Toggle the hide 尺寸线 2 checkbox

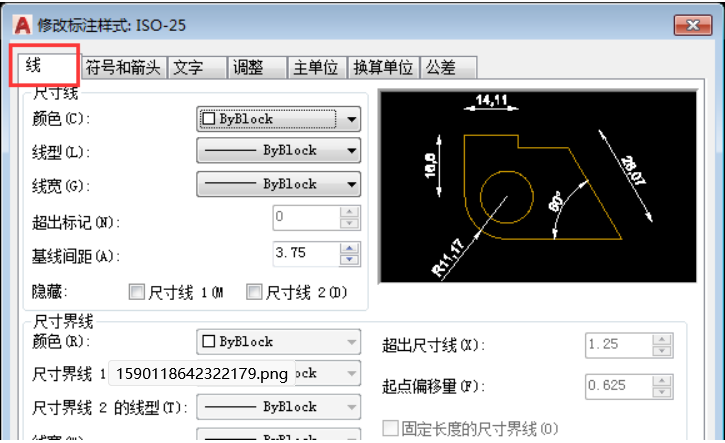pyautogui.click(x=254, y=292)
